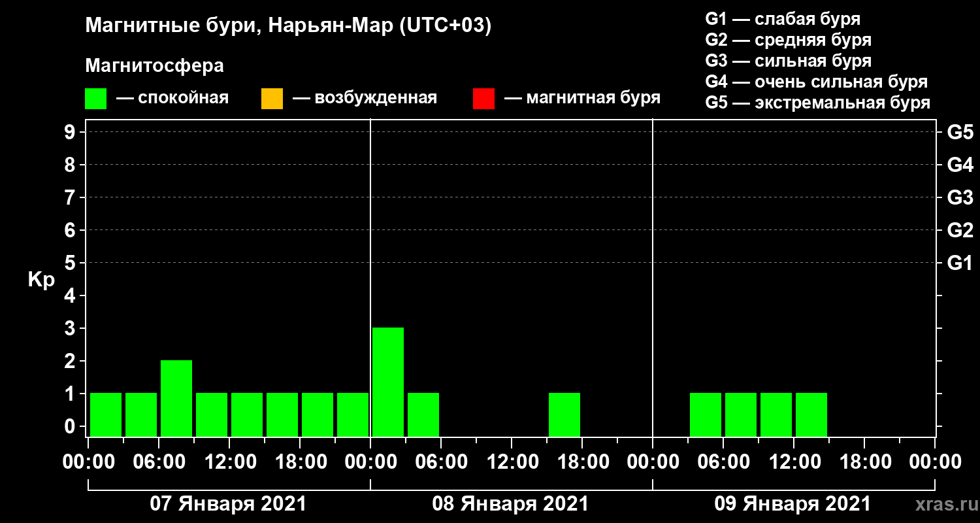Click the 'Kp' axis title
Screen dimensions: 980x523
41,279
